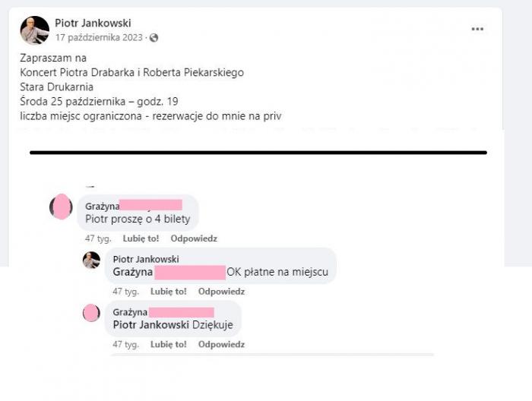Like the 'Piotr proszę o 4 bilety' comment

click(141, 238)
